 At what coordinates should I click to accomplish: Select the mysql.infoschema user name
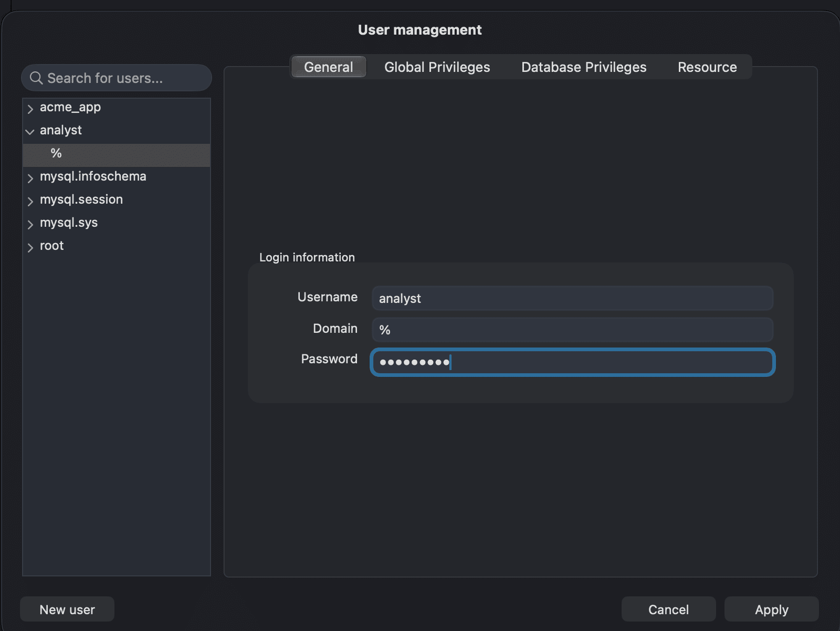[93, 176]
